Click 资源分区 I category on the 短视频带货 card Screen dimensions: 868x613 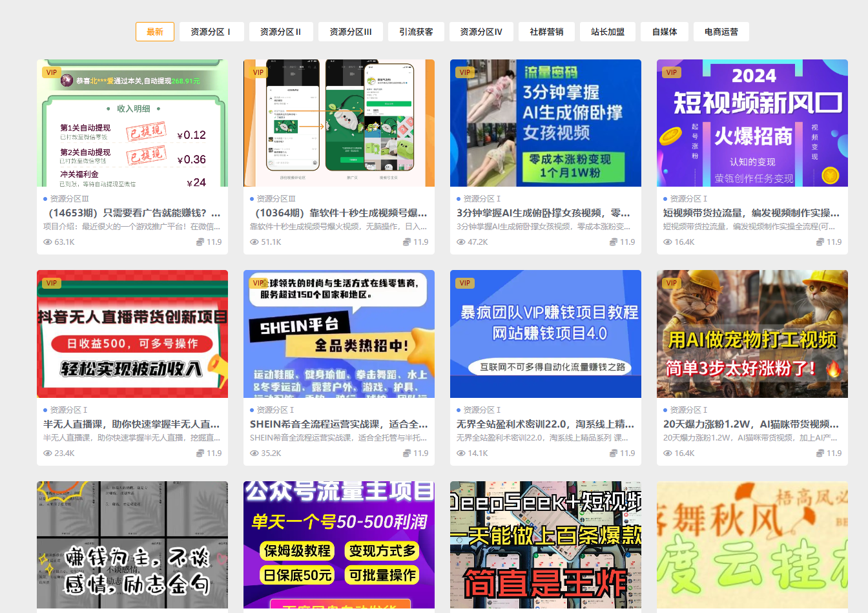pyautogui.click(x=688, y=199)
